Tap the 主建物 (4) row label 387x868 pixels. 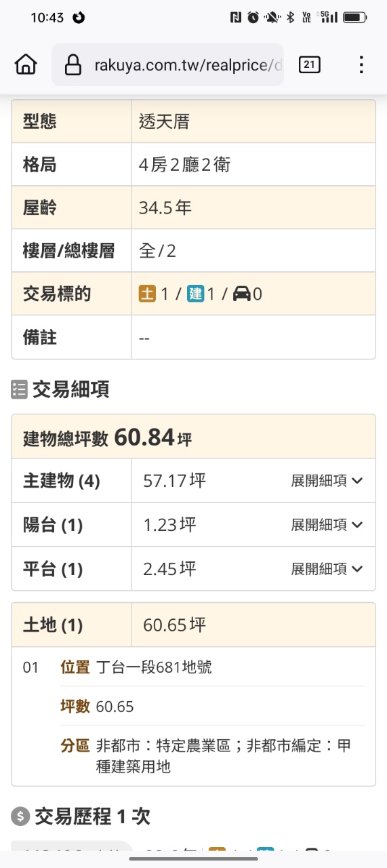pyautogui.click(x=62, y=481)
